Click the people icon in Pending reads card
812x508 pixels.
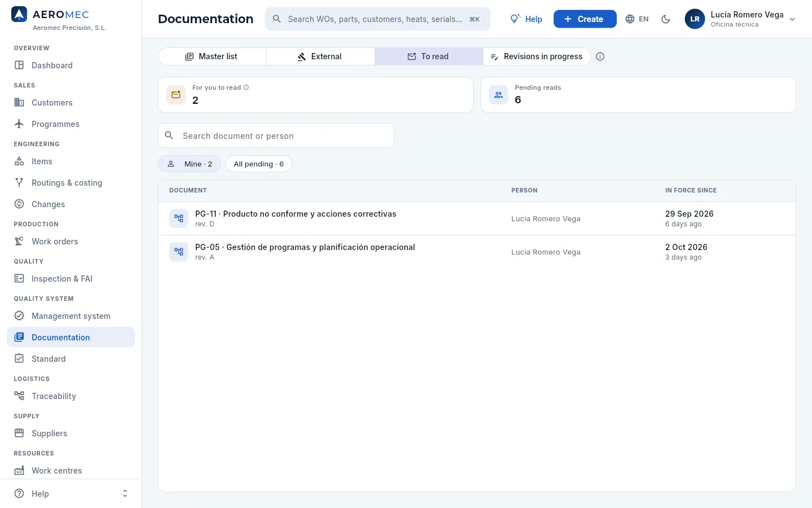[498, 95]
